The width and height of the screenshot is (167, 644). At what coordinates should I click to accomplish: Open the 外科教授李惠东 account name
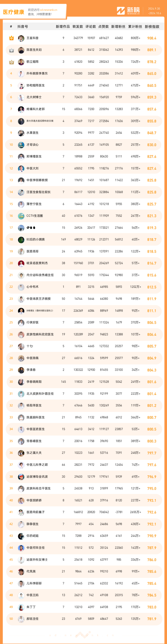37,73
